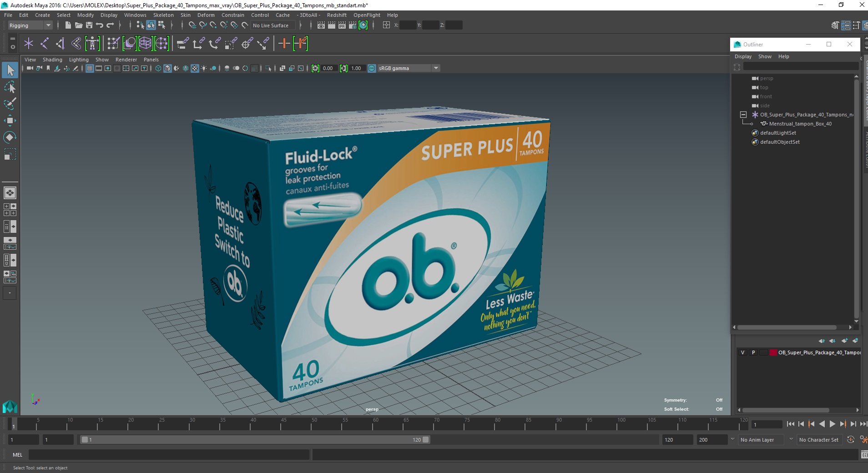Open the Skeleton menu
Viewport: 868px width, 473px height.
pos(163,15)
